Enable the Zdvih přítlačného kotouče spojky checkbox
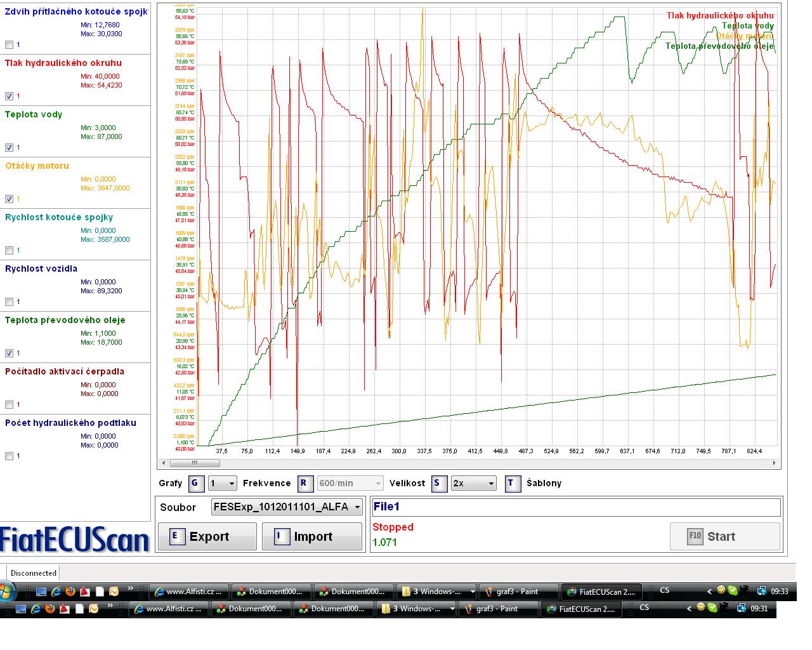The height and width of the screenshot is (650, 812). [9, 45]
